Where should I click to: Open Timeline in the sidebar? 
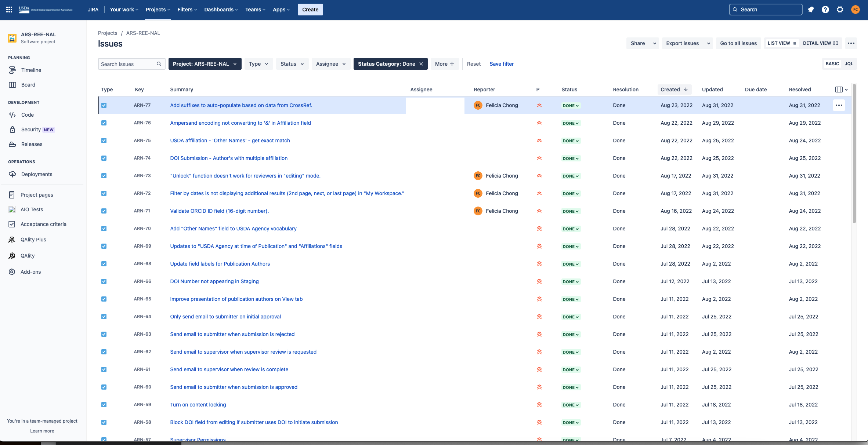tap(31, 70)
